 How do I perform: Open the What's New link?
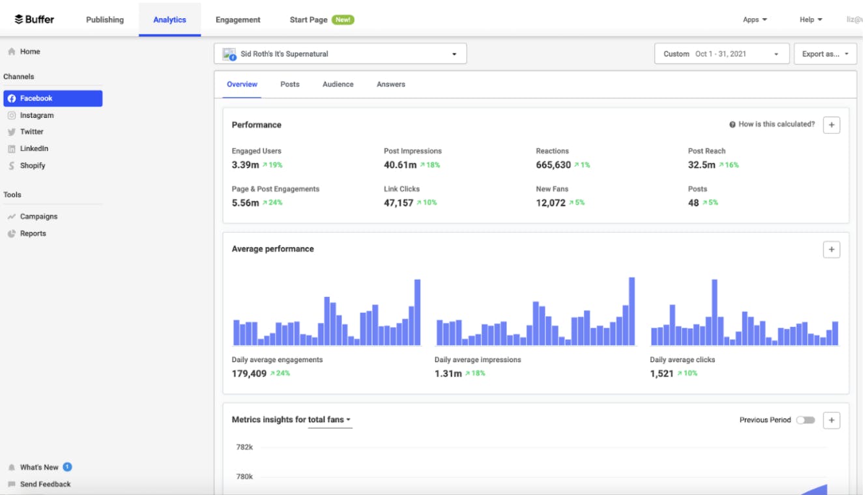coord(39,467)
